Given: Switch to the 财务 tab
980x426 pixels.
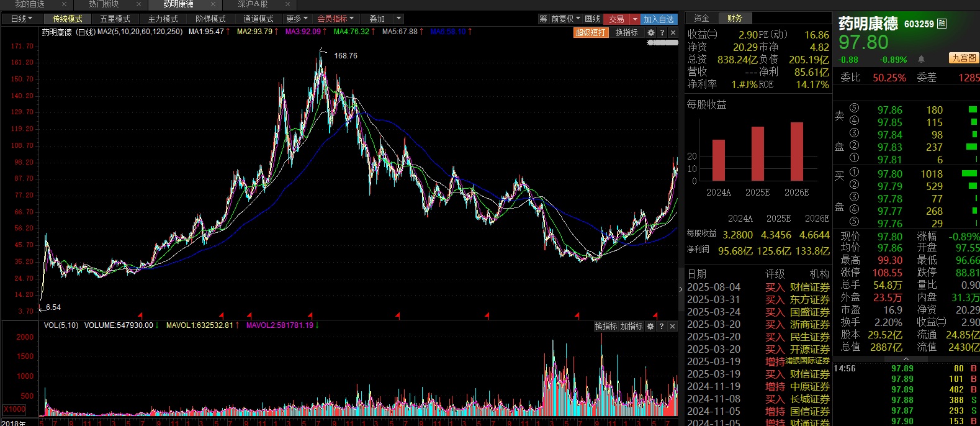Looking at the screenshot, I should coord(735,19).
